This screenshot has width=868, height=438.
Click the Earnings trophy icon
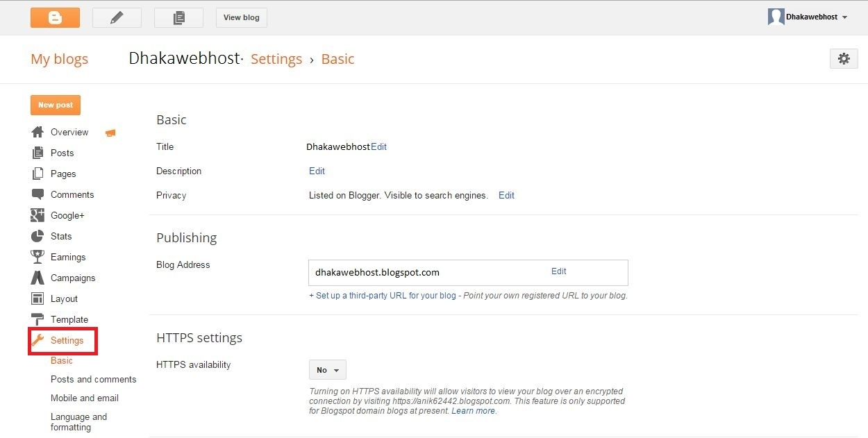click(x=37, y=257)
